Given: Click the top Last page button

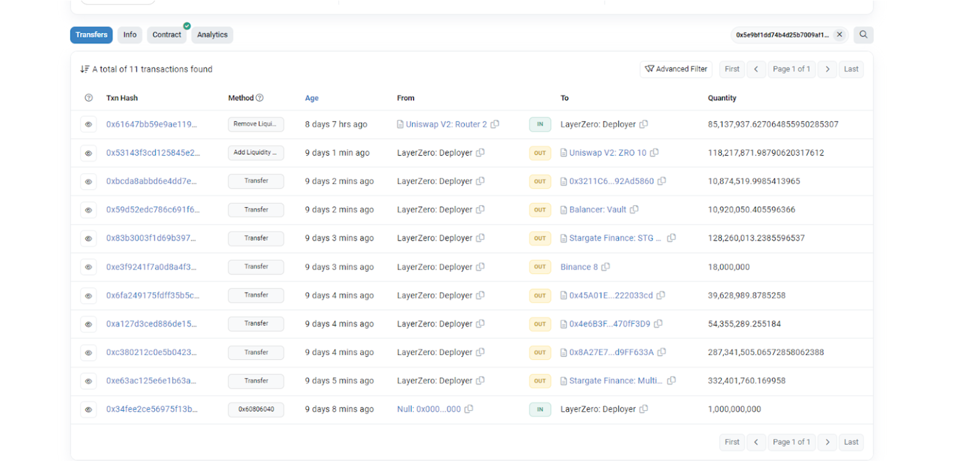Looking at the screenshot, I should click(x=851, y=69).
